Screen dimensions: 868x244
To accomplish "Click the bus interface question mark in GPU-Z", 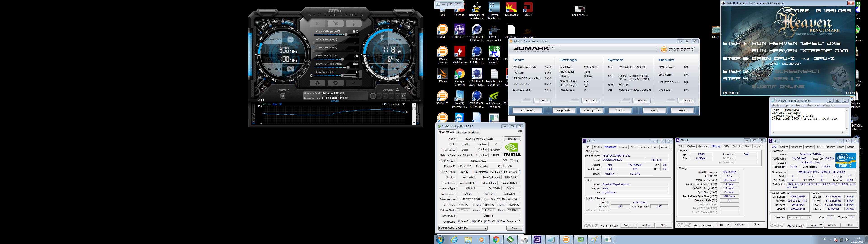I will 520,172.
